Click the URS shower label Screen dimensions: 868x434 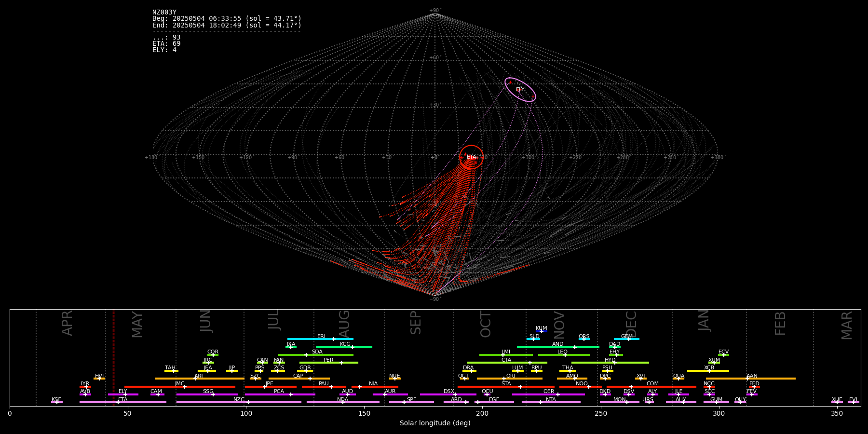[x=648, y=400]
